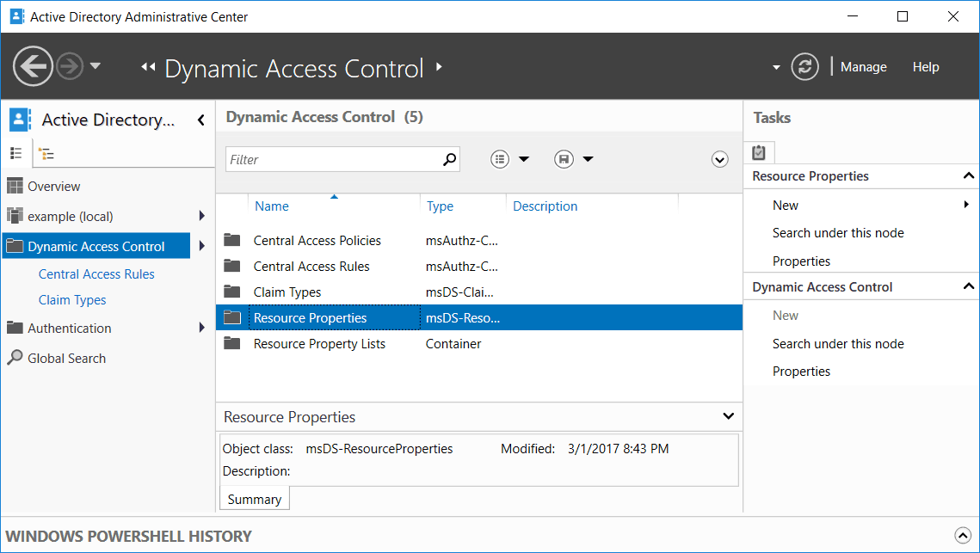Click the Central Access Policies folder icon

point(232,240)
